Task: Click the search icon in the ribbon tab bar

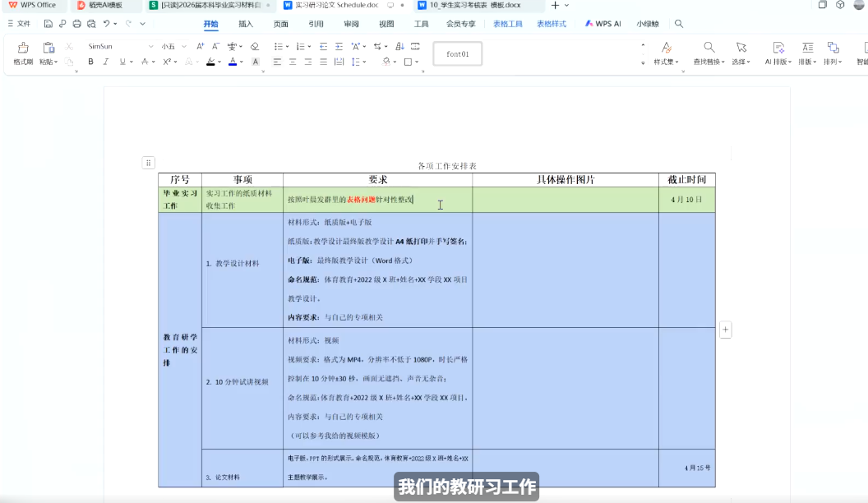Action: (x=679, y=24)
